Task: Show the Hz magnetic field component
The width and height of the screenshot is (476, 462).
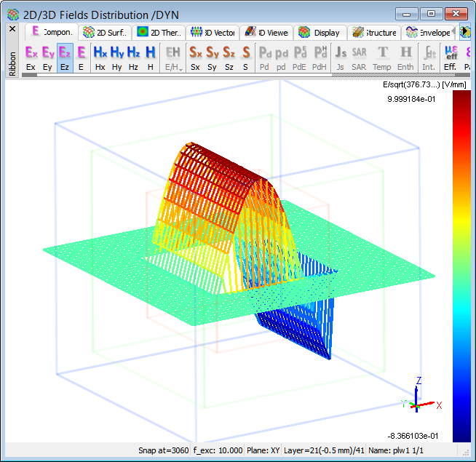Action: (133, 57)
